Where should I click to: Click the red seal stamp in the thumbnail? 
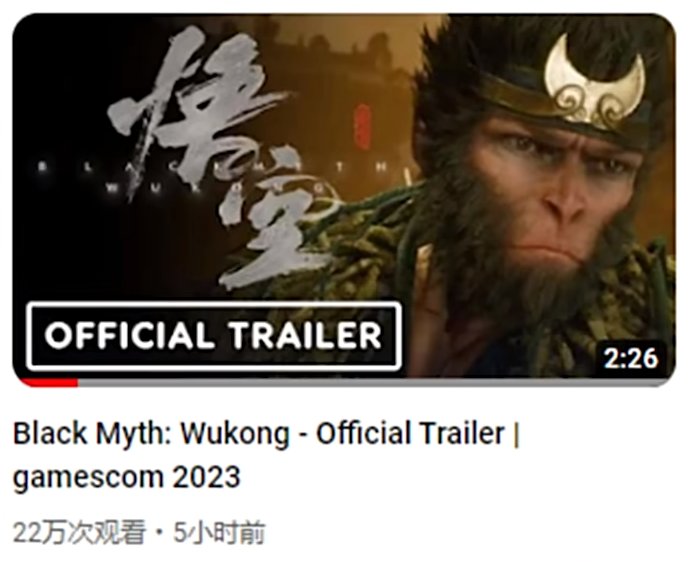362,126
